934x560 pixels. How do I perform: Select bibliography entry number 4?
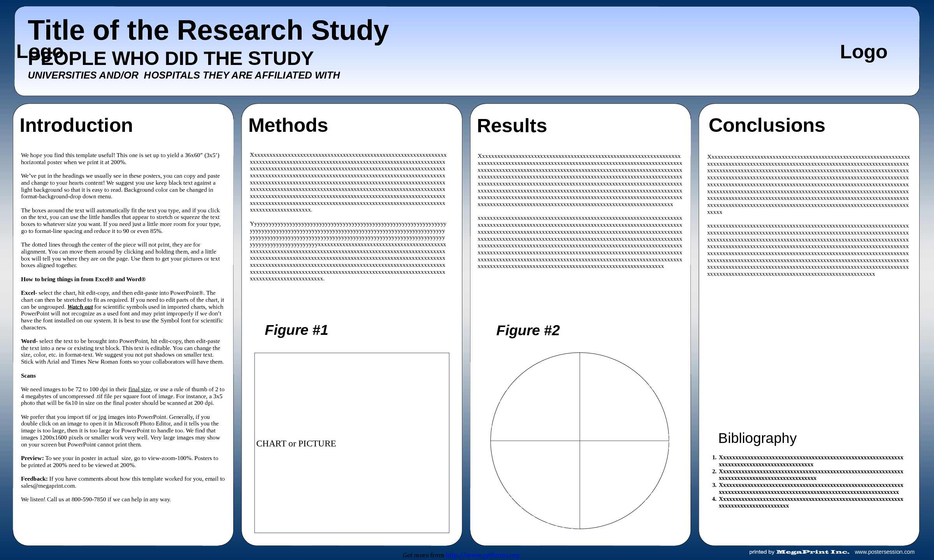tap(808, 502)
